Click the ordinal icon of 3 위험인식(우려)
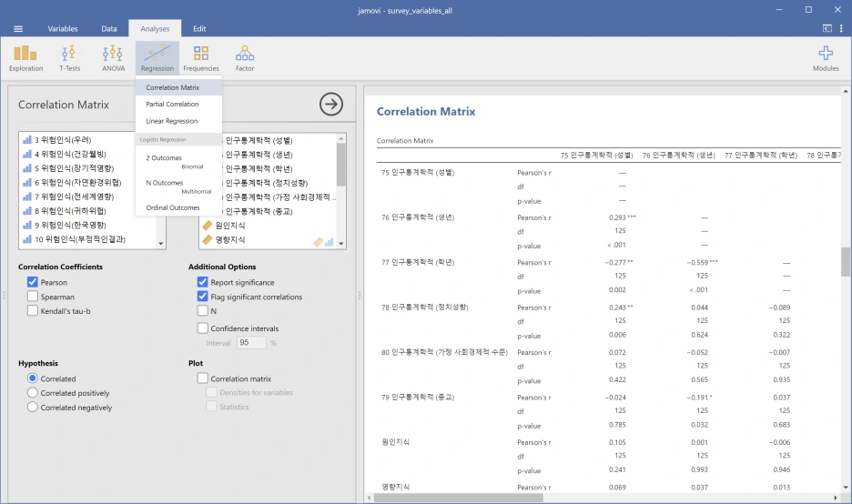The width and height of the screenshot is (852, 504). 27,139
